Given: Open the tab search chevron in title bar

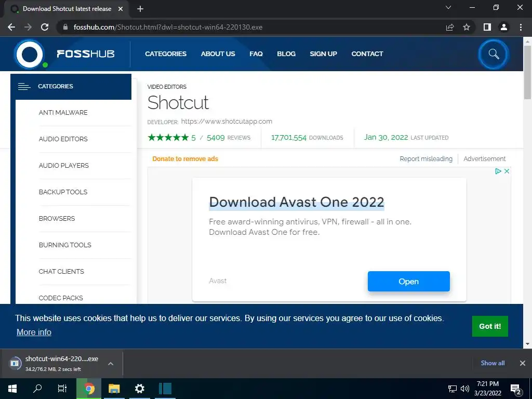Looking at the screenshot, I should click(448, 7).
